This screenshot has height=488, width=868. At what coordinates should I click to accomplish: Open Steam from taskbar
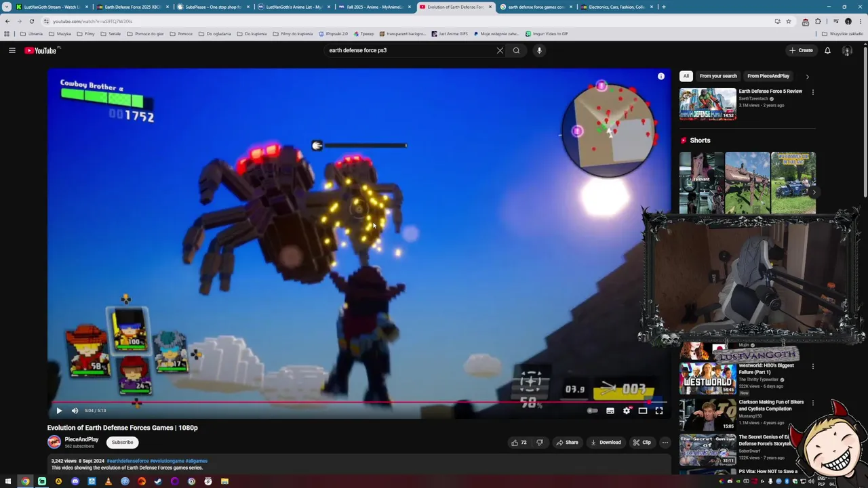158,481
